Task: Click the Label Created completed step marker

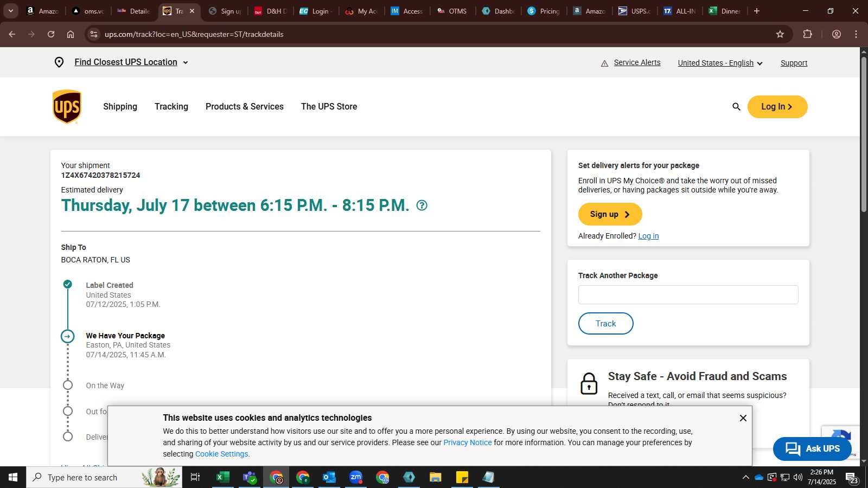Action: 67,284
